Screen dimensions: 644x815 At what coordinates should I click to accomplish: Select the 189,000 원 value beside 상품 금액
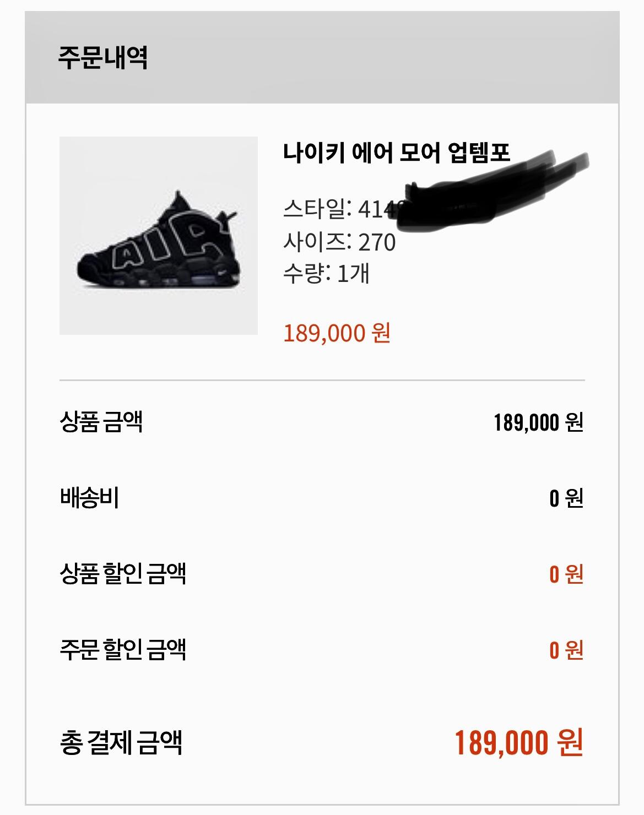point(538,422)
